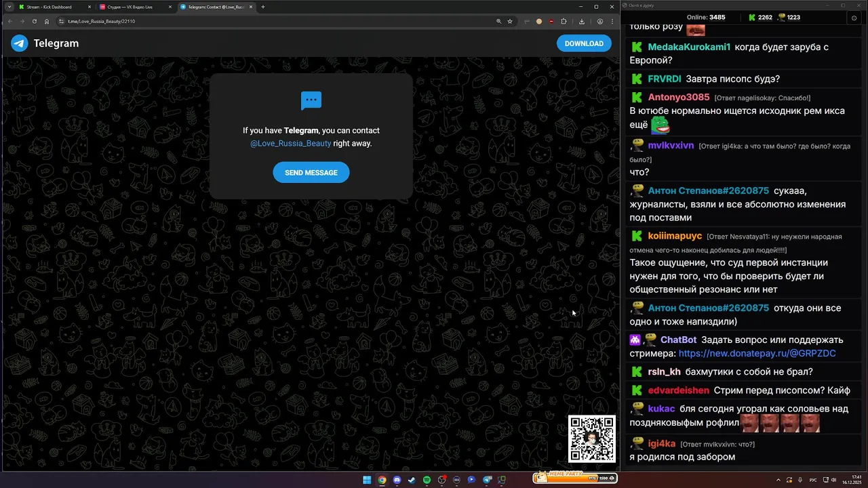Go back in the browser

[10, 22]
